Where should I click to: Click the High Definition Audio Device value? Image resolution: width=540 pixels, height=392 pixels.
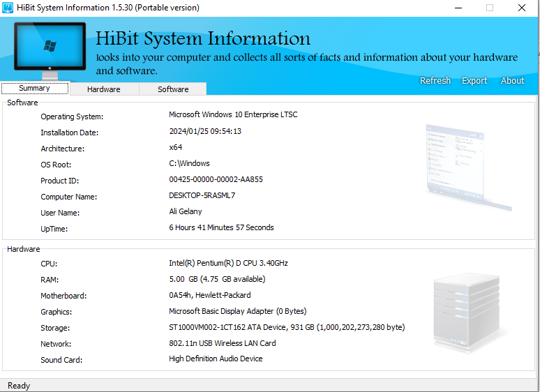(216, 359)
